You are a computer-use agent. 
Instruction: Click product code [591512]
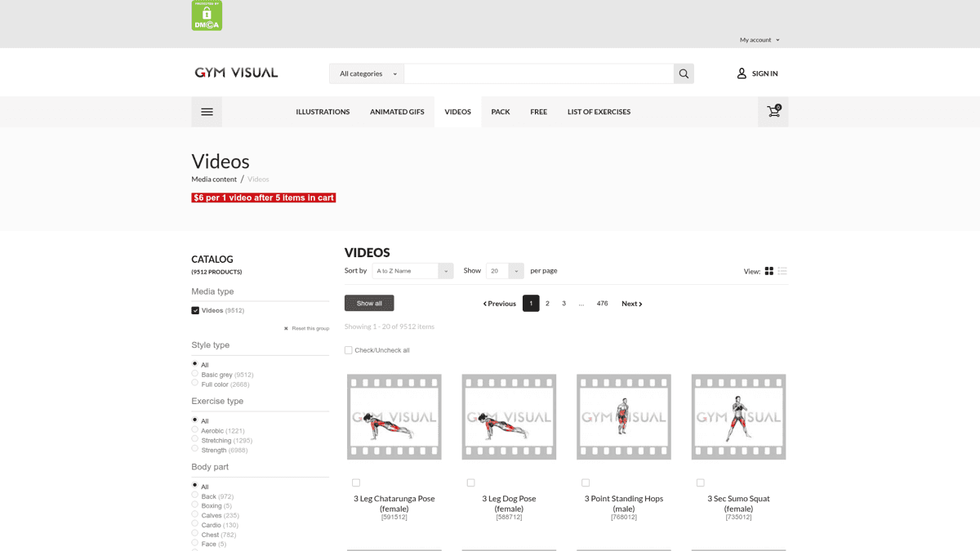pyautogui.click(x=394, y=518)
